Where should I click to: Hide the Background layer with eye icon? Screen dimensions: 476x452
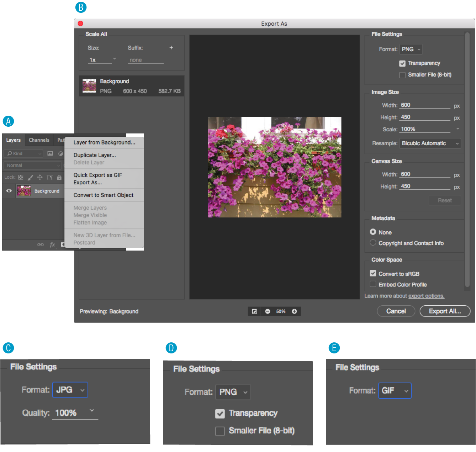point(9,191)
